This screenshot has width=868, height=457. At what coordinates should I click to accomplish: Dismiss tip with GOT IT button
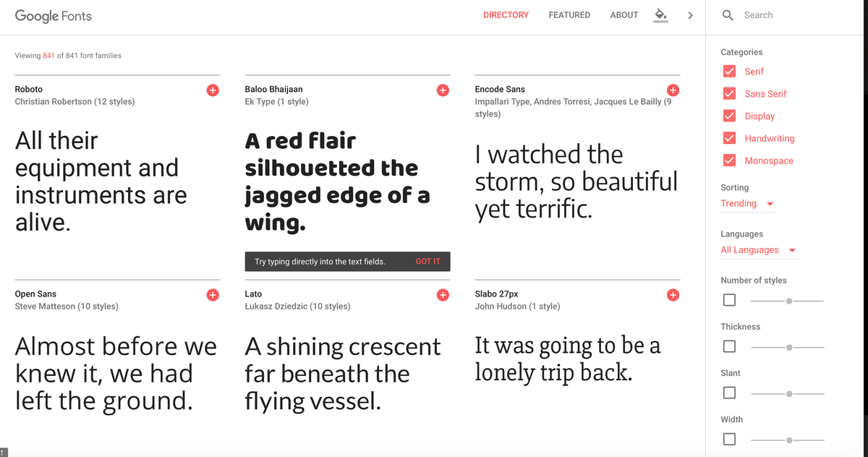[427, 262]
